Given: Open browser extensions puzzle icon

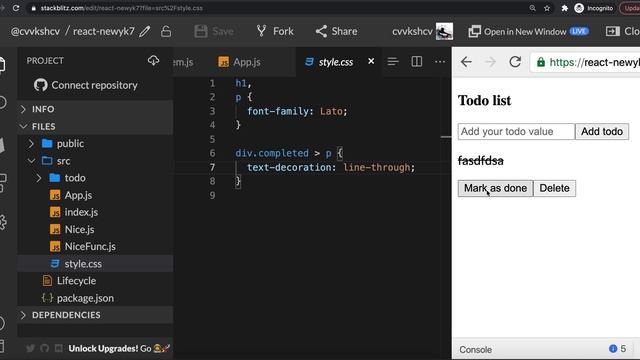Looking at the screenshot, I should [x=564, y=8].
